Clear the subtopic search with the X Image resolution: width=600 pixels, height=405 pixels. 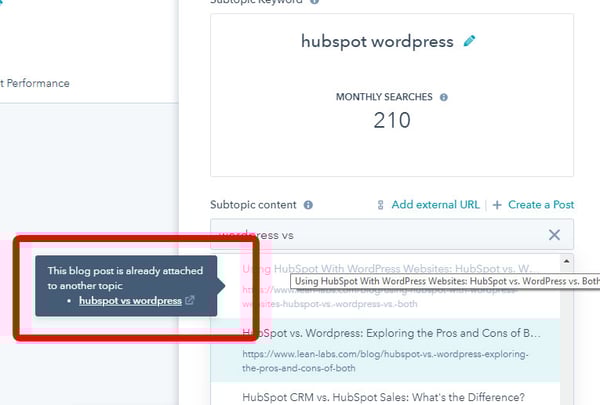click(554, 235)
